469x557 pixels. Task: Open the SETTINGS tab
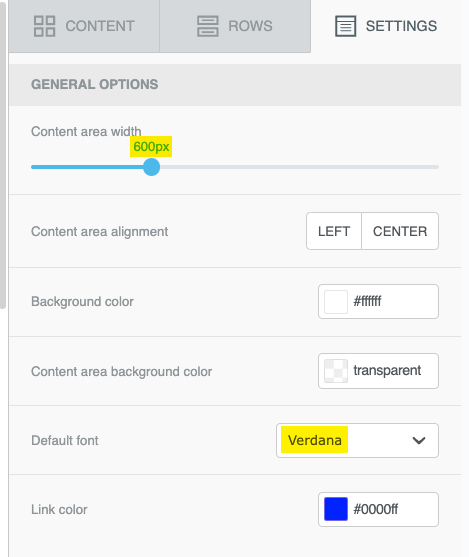tap(386, 26)
